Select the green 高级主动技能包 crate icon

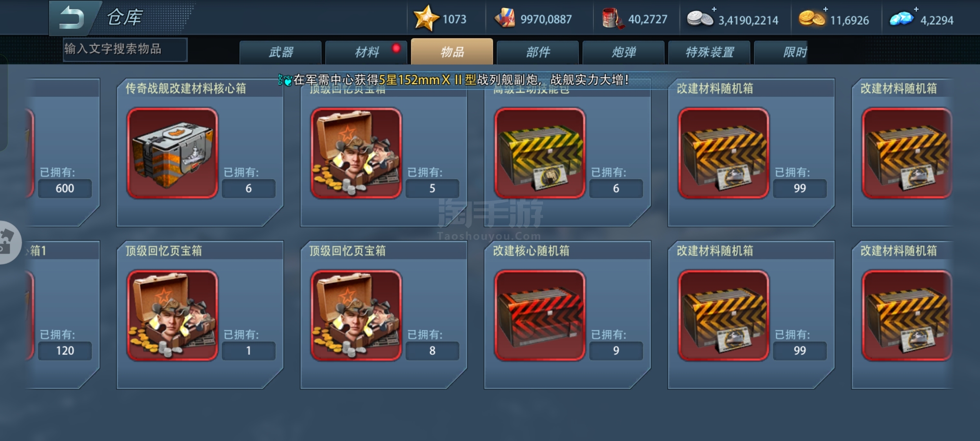pyautogui.click(x=540, y=153)
